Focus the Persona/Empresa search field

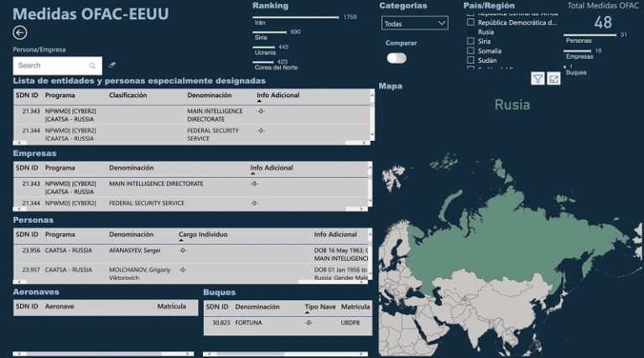[x=58, y=65]
